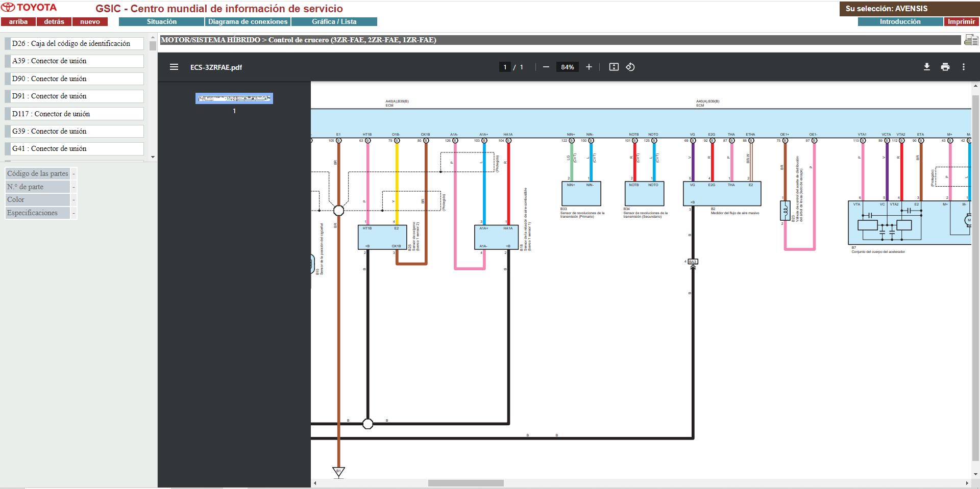Click the PDF vertical scroll up arrow

click(x=975, y=86)
